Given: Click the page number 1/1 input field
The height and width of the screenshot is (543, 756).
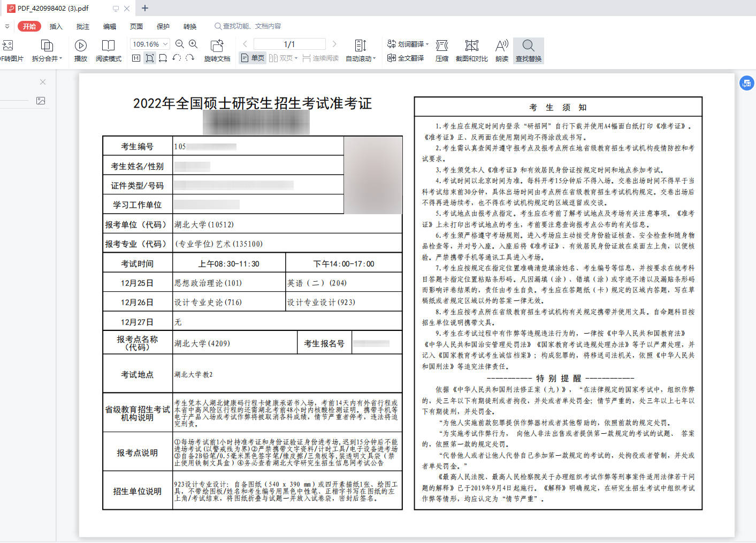Looking at the screenshot, I should click(289, 44).
